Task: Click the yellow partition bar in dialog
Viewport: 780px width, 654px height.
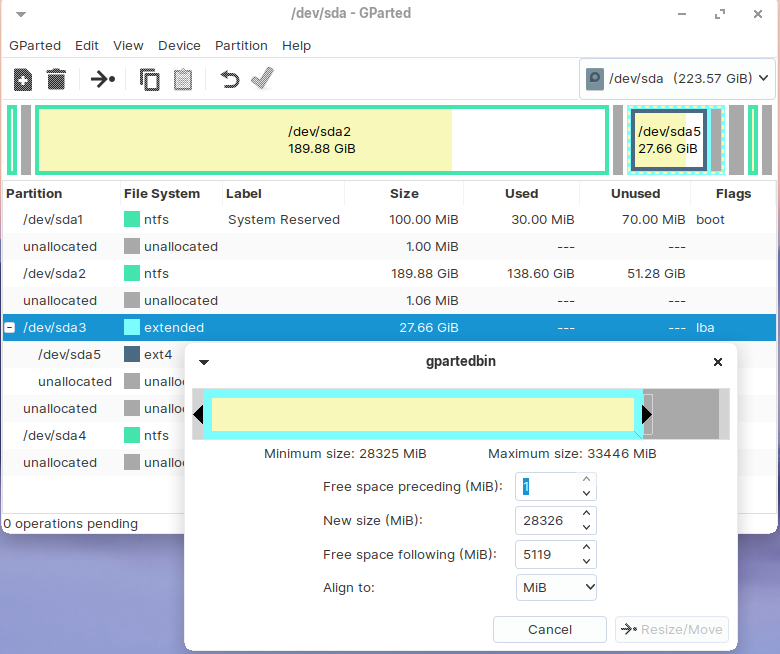Action: pos(423,414)
